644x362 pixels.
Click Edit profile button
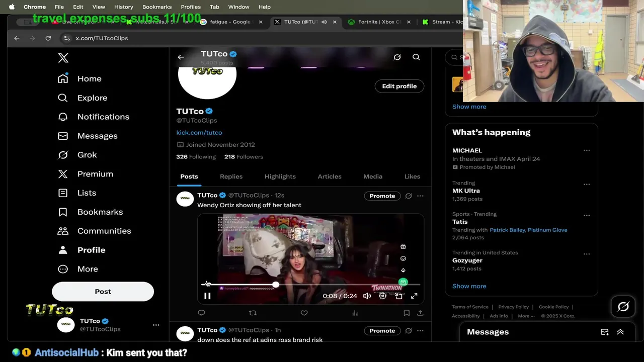399,86
